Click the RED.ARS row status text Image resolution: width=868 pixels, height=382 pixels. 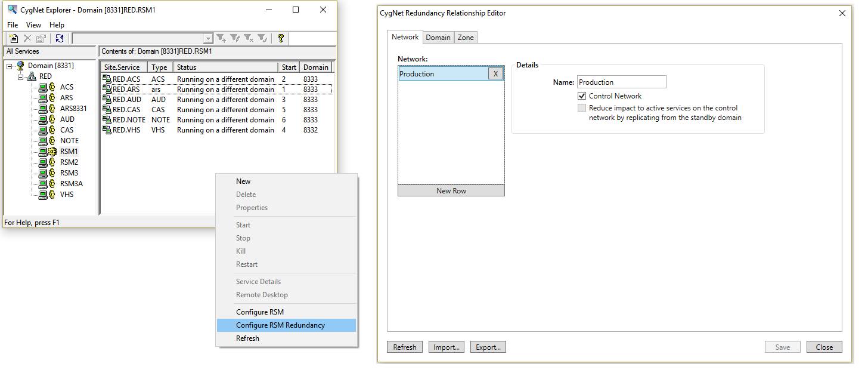coord(225,90)
